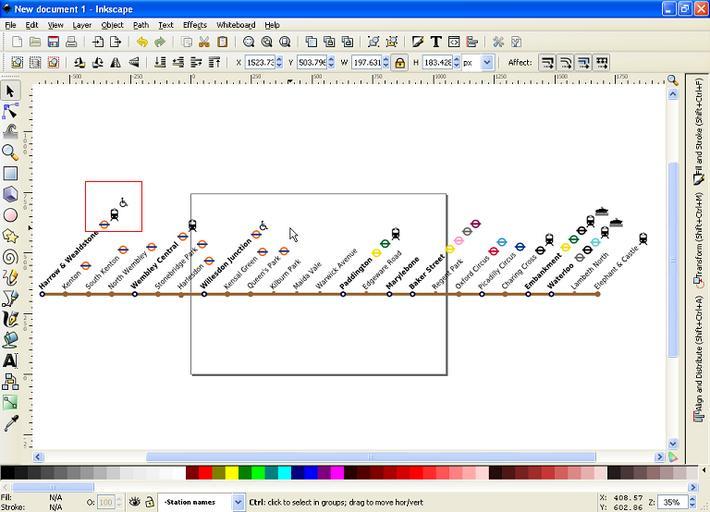
Task: Toggle current layer visibility eye
Action: [x=134, y=502]
